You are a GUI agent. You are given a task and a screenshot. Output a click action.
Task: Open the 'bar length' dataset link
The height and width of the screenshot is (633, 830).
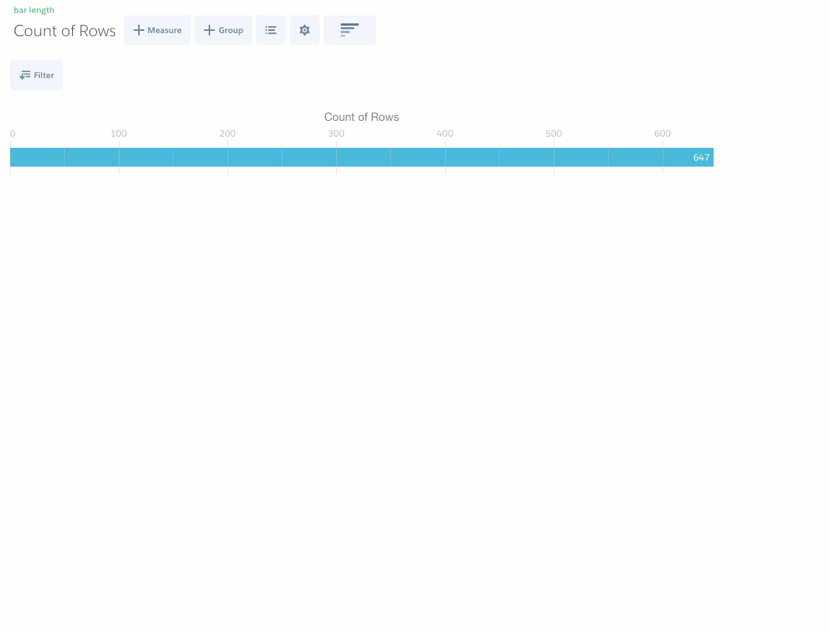coord(34,10)
